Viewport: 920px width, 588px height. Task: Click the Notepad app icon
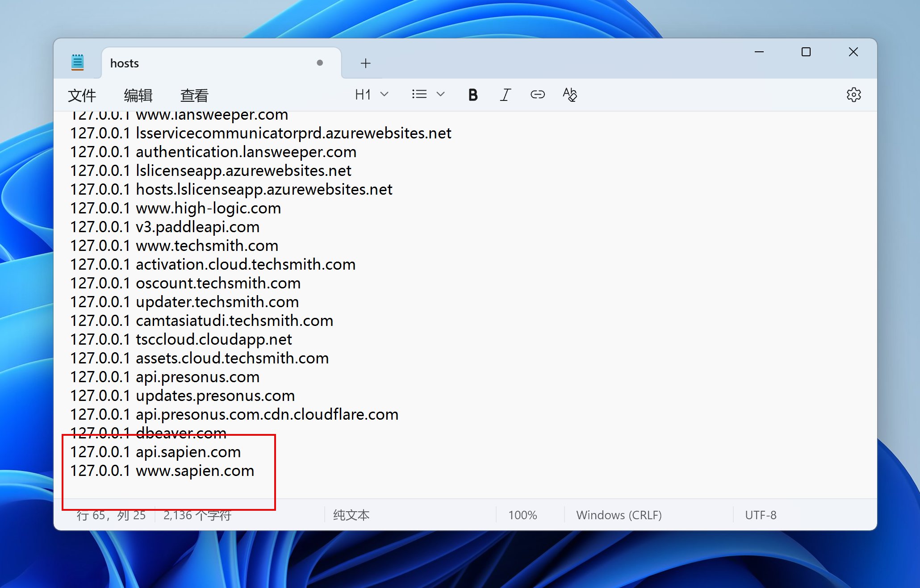tap(78, 63)
